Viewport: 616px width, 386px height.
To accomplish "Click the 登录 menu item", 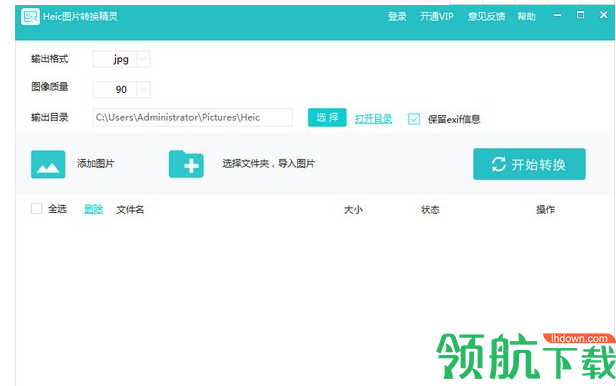I will point(397,16).
